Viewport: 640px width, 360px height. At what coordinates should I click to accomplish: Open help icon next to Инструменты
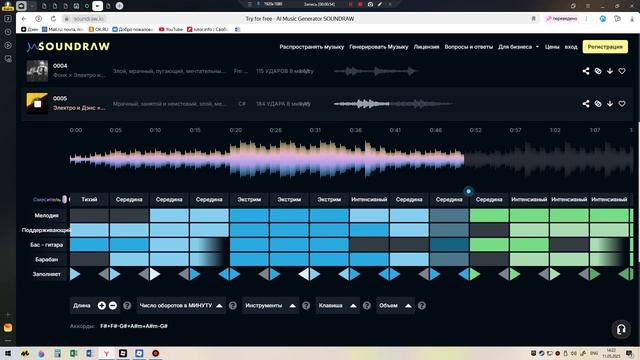[x=306, y=305]
